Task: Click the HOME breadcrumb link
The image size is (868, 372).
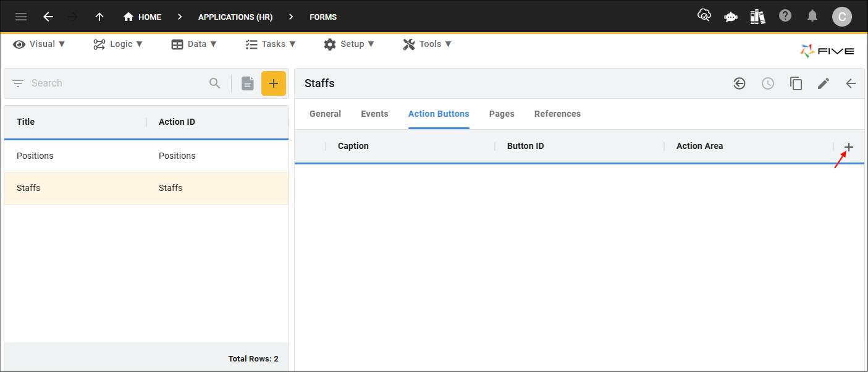Action: click(143, 17)
